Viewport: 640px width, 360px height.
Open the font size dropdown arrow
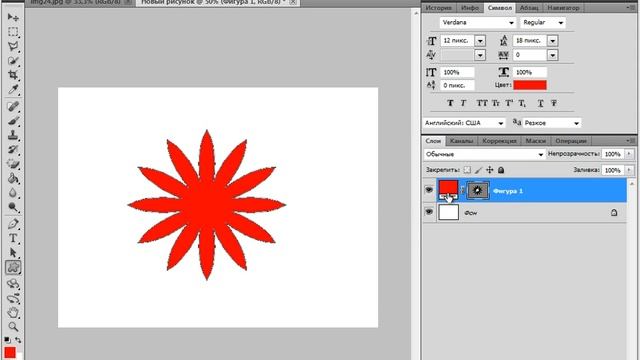480,40
